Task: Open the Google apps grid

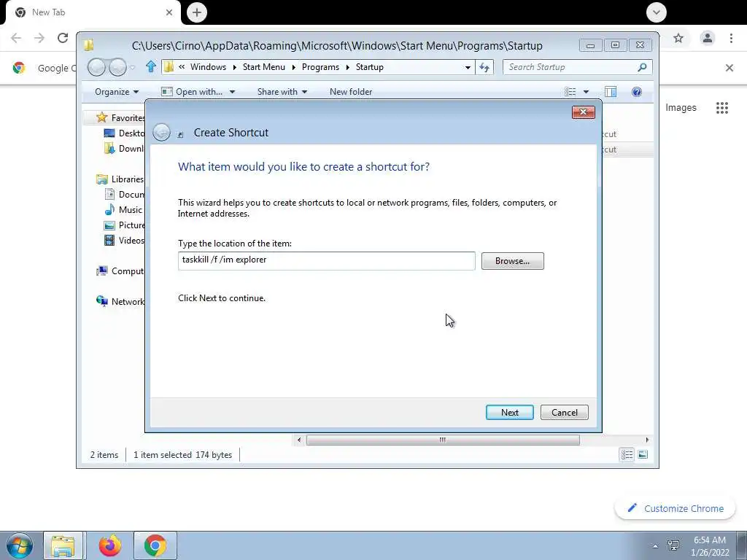Action: [x=721, y=108]
